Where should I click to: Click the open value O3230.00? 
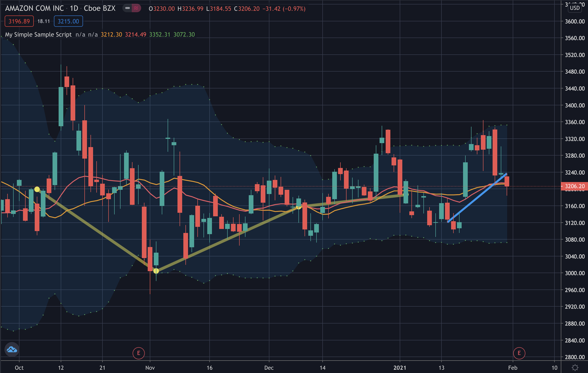[x=162, y=9]
